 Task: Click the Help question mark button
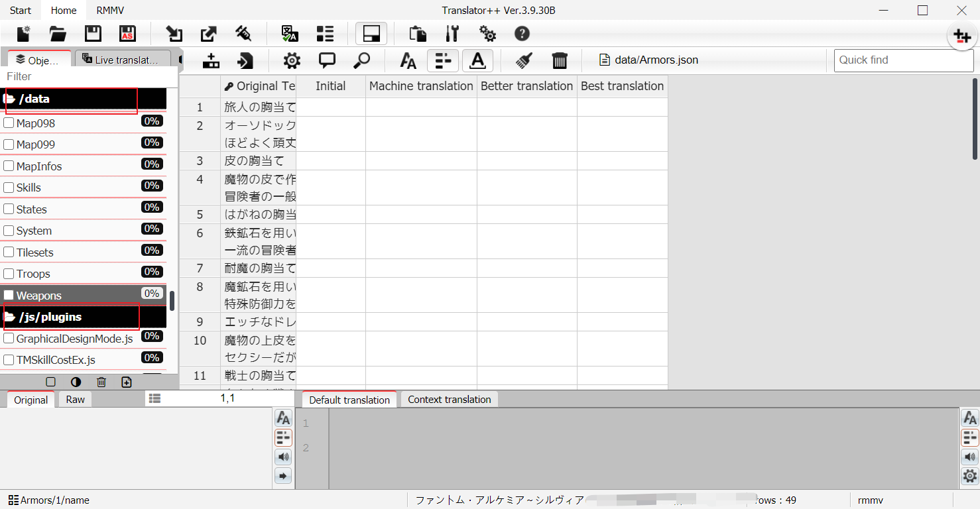[x=522, y=33]
